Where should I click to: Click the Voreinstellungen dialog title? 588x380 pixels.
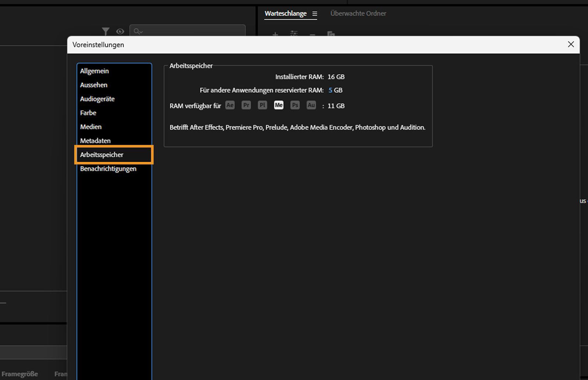click(98, 45)
